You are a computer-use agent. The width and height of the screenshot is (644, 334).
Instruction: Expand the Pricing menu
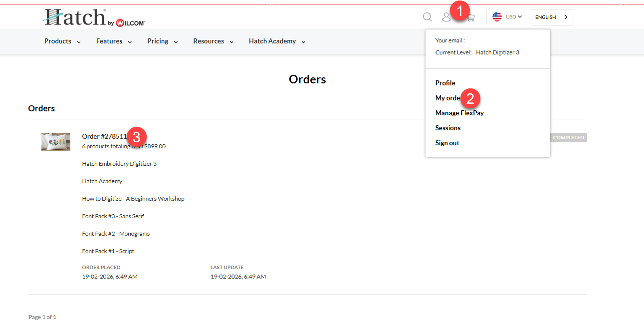click(162, 41)
